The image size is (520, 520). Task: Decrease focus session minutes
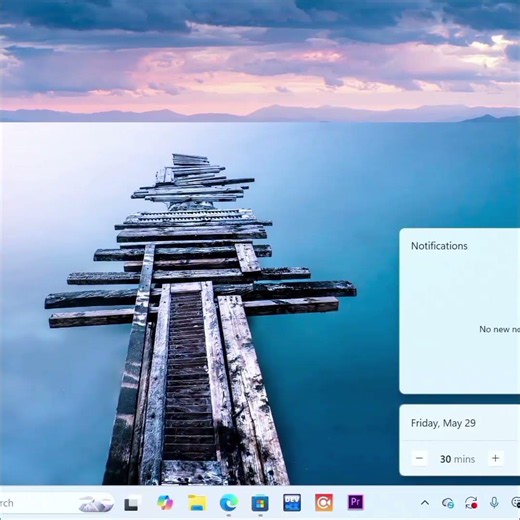tap(420, 458)
